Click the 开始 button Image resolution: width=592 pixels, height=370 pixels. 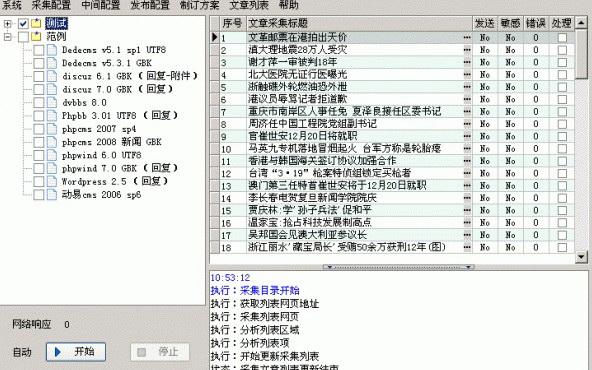pyautogui.click(x=76, y=352)
